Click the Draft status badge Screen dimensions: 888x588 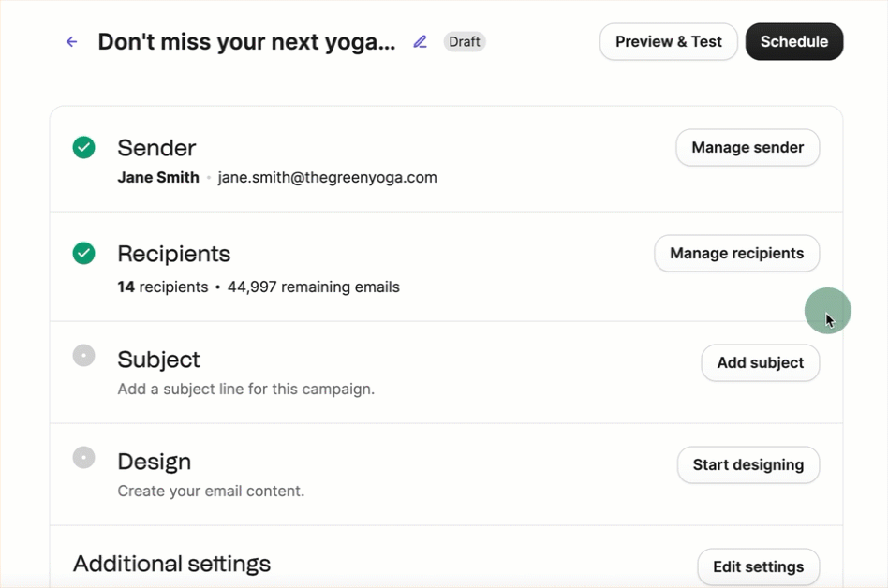pyautogui.click(x=465, y=42)
